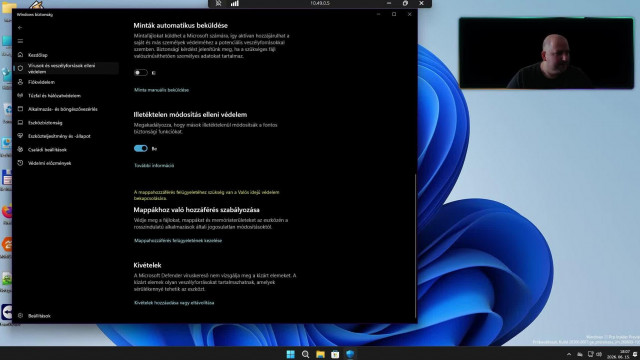Image resolution: width=640 pixels, height=360 pixels.
Task: Click the Kezdőlap home icon
Action: [20, 55]
